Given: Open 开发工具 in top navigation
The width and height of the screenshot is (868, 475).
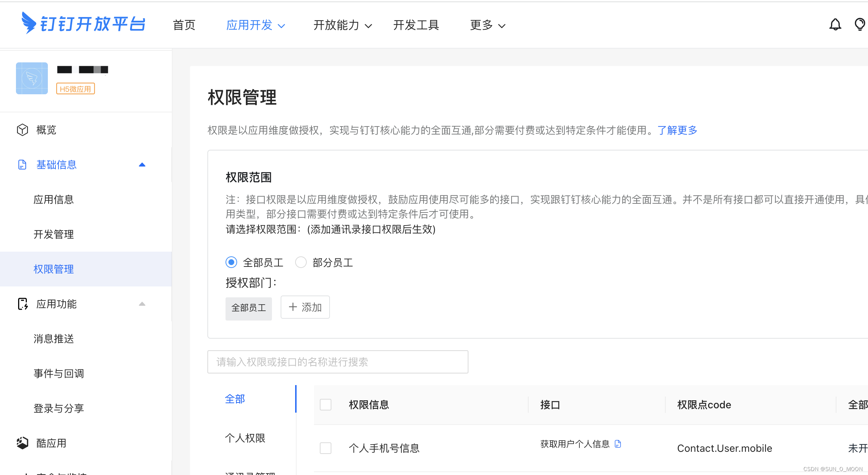Looking at the screenshot, I should tap(416, 25).
